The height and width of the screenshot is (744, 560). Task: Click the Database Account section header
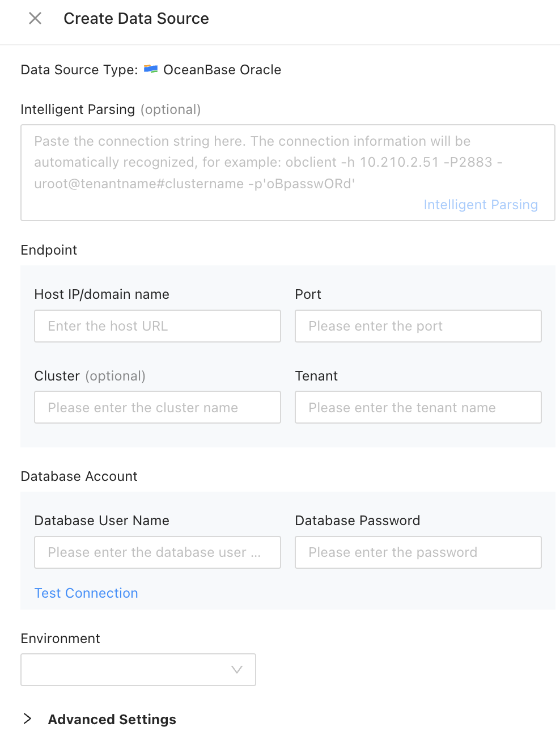(x=79, y=476)
